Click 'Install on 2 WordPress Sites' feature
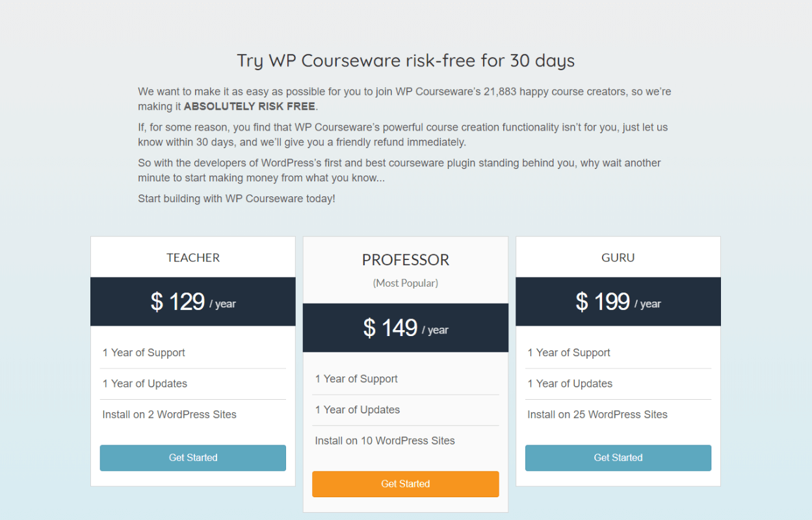Viewport: 812px width, 520px height. (x=170, y=415)
